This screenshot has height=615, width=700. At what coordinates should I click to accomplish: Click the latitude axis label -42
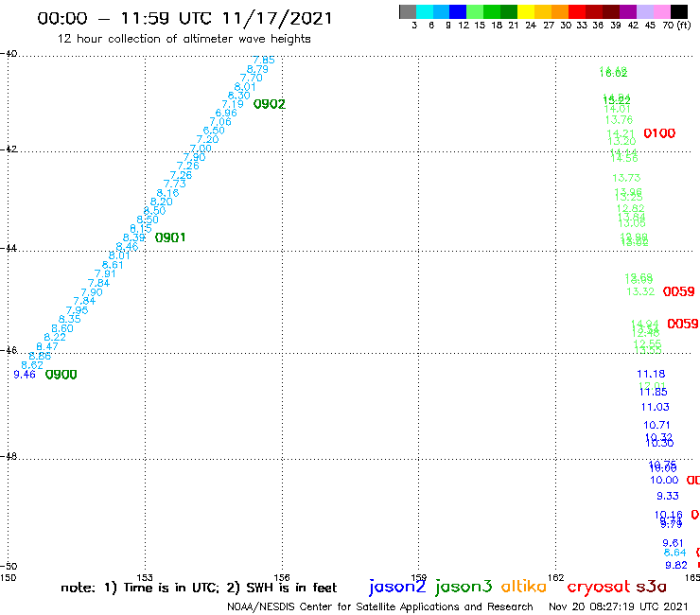[x=9, y=149]
